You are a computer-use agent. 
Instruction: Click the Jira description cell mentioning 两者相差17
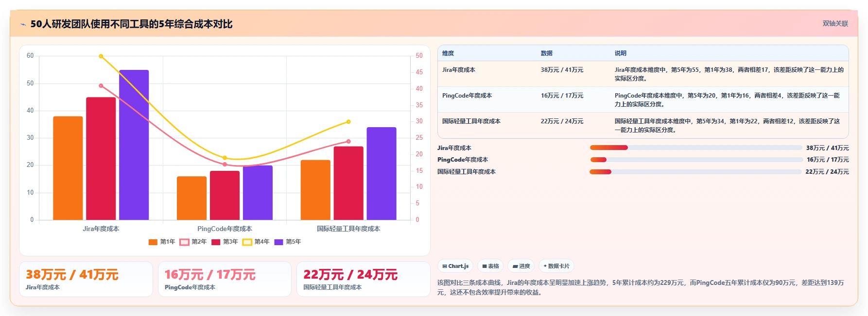tap(729, 74)
